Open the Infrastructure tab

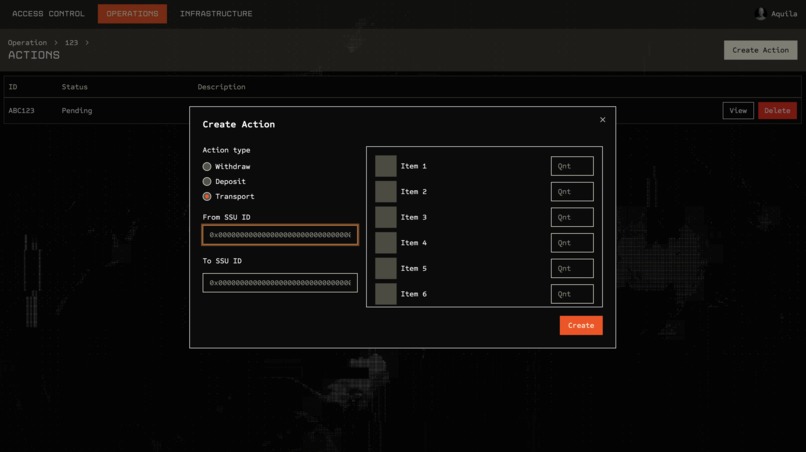coord(216,14)
